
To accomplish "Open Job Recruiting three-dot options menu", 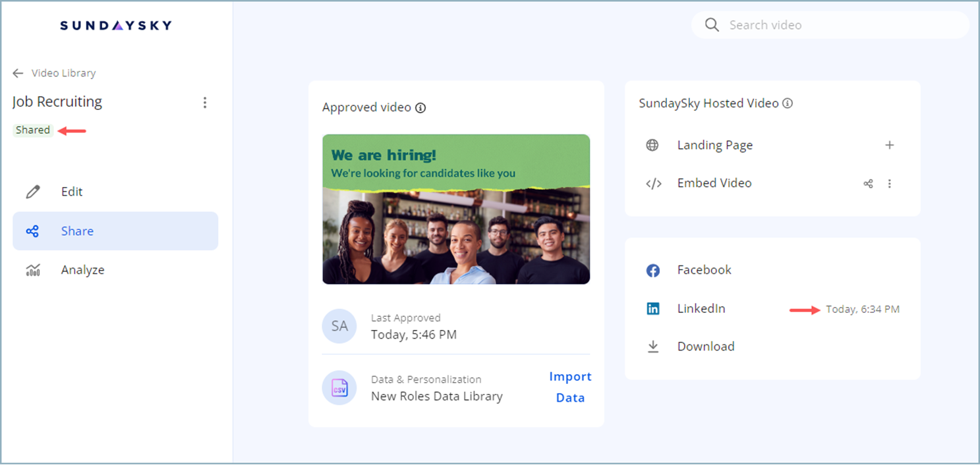I will [205, 103].
